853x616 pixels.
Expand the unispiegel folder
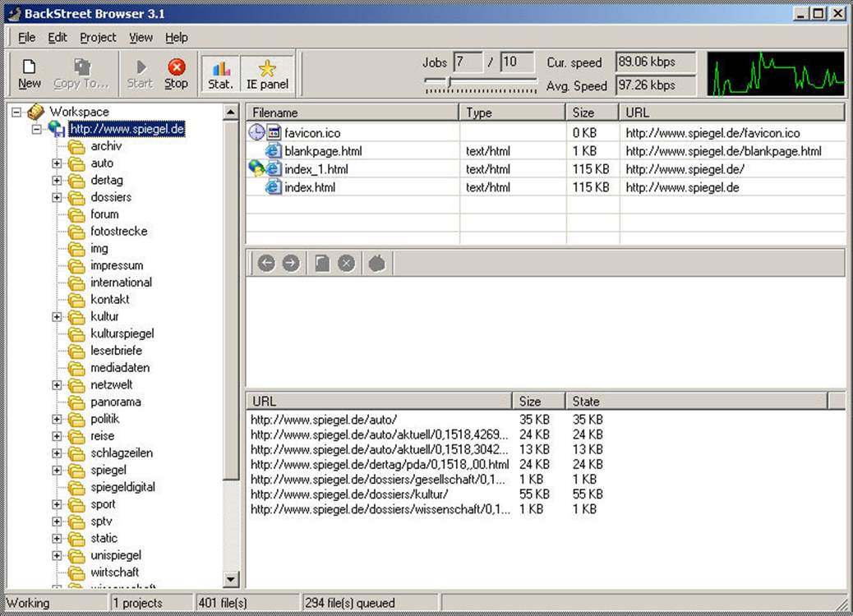click(57, 556)
